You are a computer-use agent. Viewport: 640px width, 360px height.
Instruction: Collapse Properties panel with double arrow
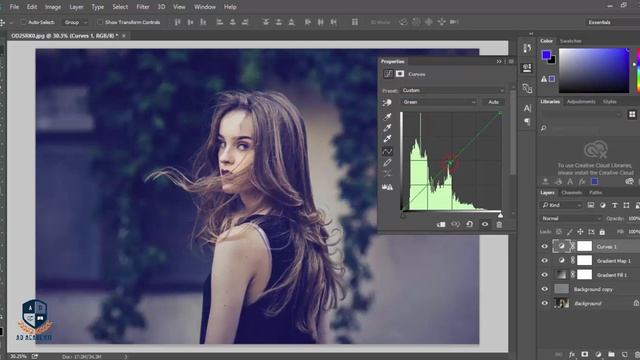pos(499,61)
